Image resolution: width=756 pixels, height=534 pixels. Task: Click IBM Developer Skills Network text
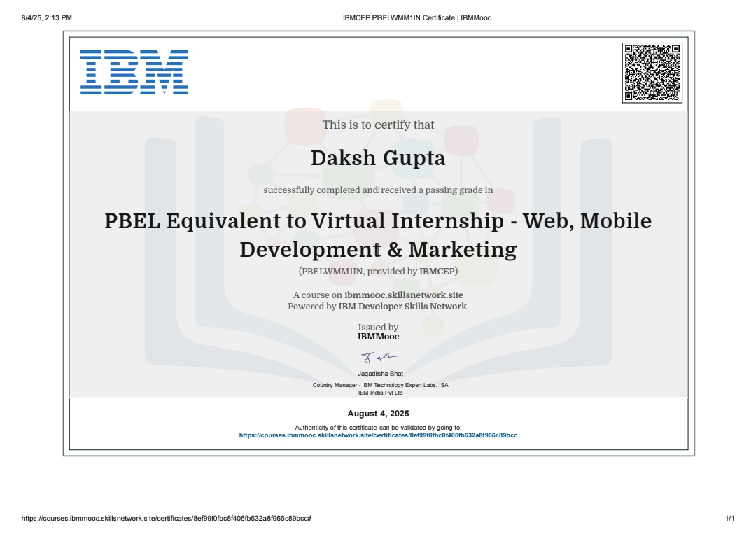(403, 307)
